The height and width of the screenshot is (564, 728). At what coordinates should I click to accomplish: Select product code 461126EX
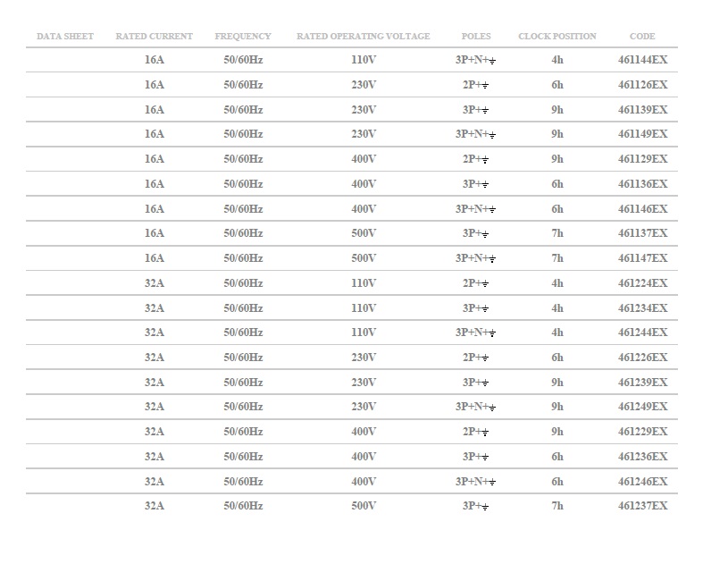642,85
